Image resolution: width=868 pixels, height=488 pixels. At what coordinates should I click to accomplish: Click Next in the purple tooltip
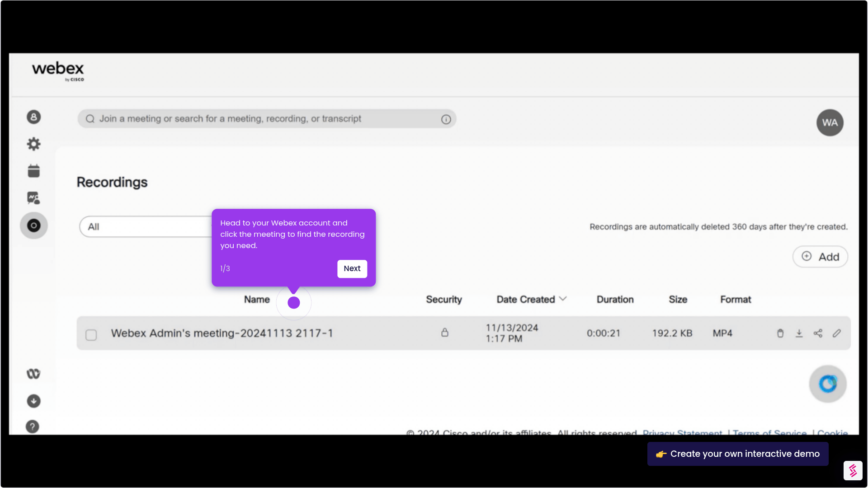352,269
